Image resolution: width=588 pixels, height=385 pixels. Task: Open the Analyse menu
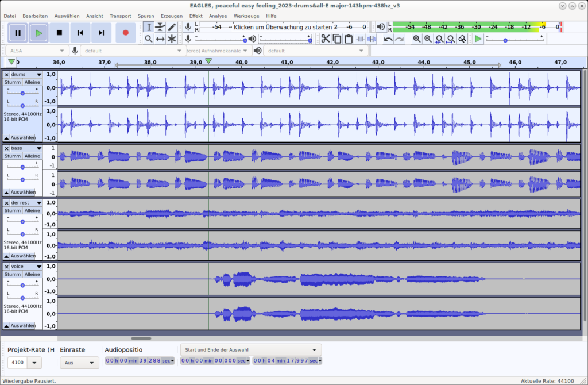click(x=218, y=16)
